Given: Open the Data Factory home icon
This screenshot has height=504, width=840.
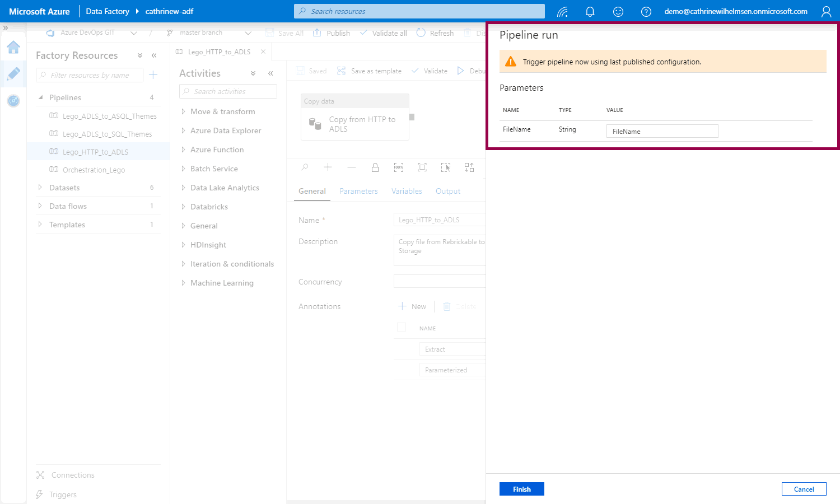Looking at the screenshot, I should pos(13,47).
